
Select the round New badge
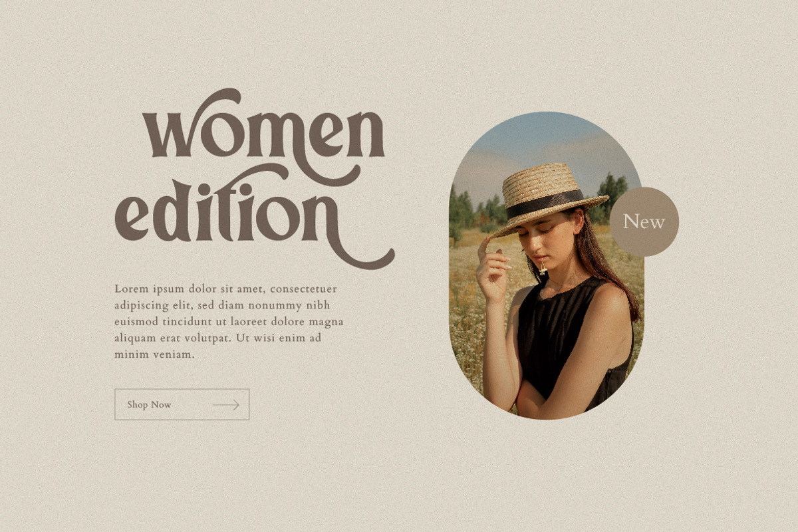[644, 221]
